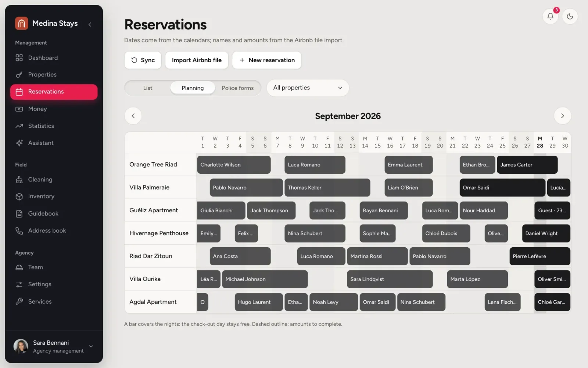Open Hugo Laurent reservation
The height and width of the screenshot is (368, 588).
[x=259, y=302]
